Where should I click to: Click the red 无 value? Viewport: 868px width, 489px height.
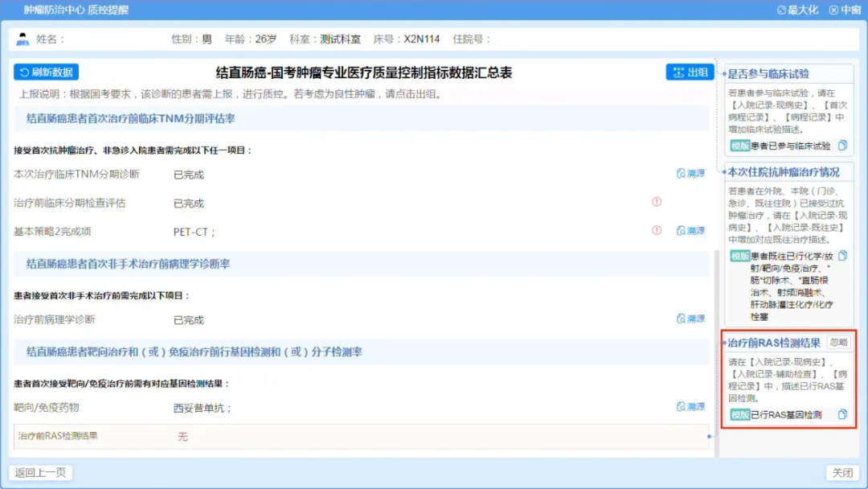click(x=182, y=437)
